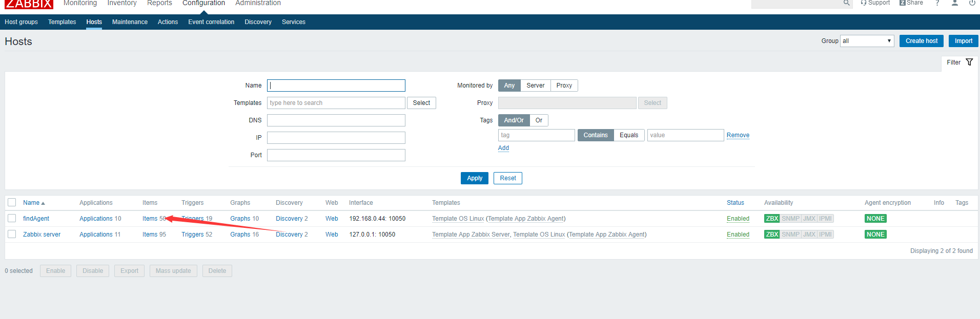The width and height of the screenshot is (980, 319).
Task: Set tag operator to Contains
Action: [596, 135]
